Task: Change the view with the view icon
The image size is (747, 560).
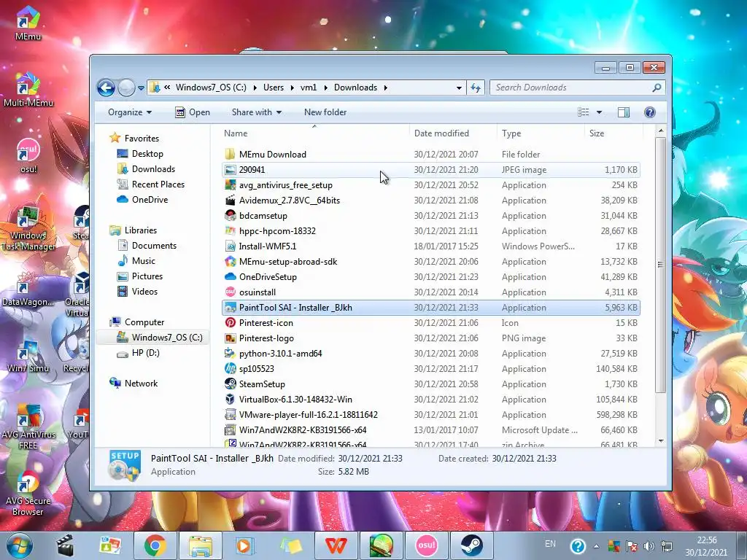Action: coord(584,112)
